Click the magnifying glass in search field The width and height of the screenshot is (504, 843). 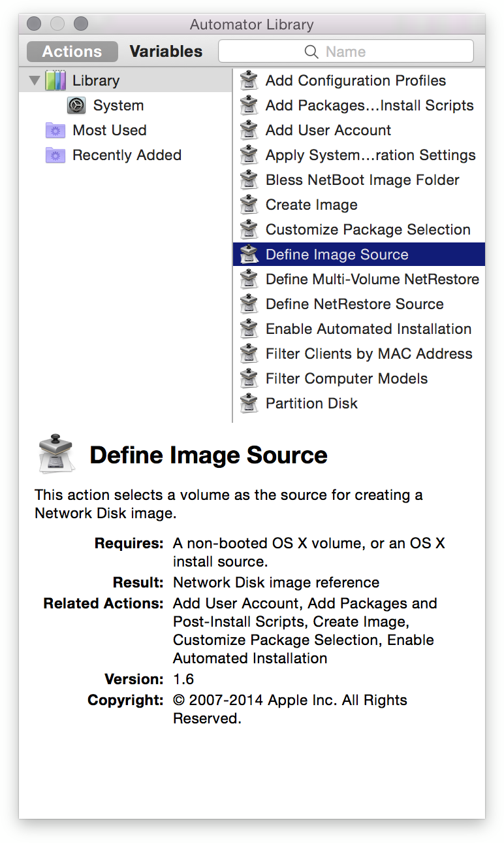click(x=312, y=52)
